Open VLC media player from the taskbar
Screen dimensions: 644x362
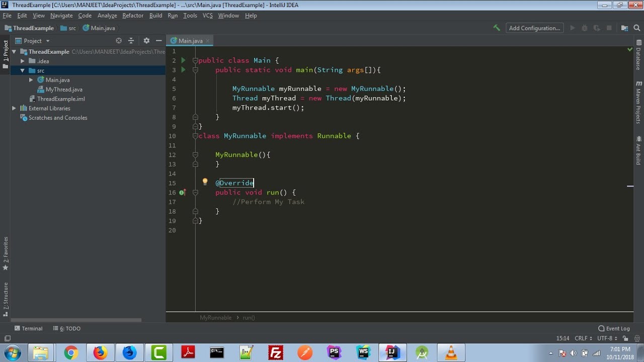[x=451, y=353]
